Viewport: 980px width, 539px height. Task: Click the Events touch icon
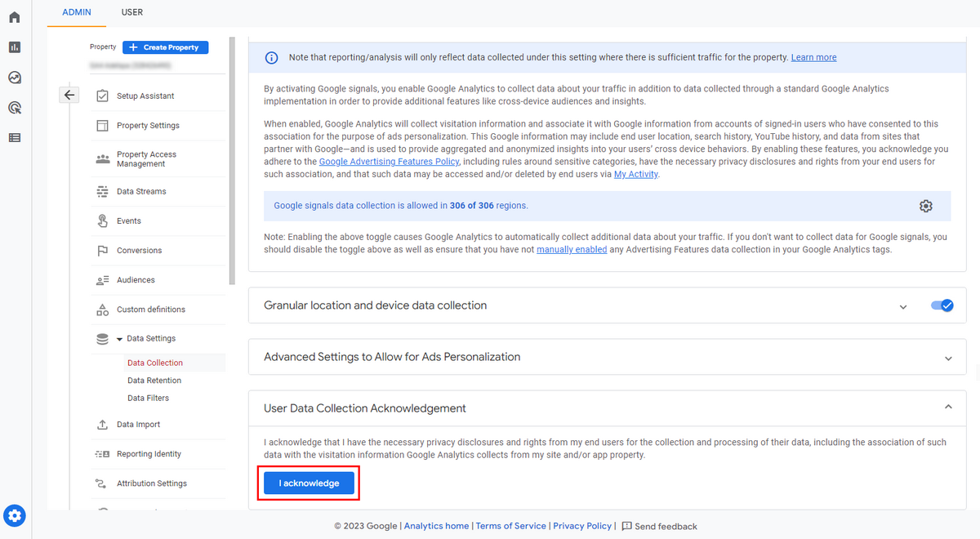pyautogui.click(x=102, y=220)
